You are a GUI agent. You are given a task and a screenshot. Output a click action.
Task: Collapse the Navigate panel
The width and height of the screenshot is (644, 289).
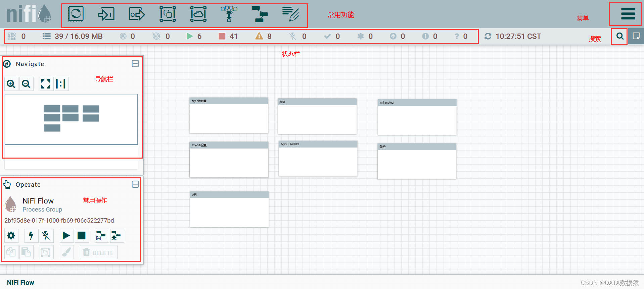point(135,64)
